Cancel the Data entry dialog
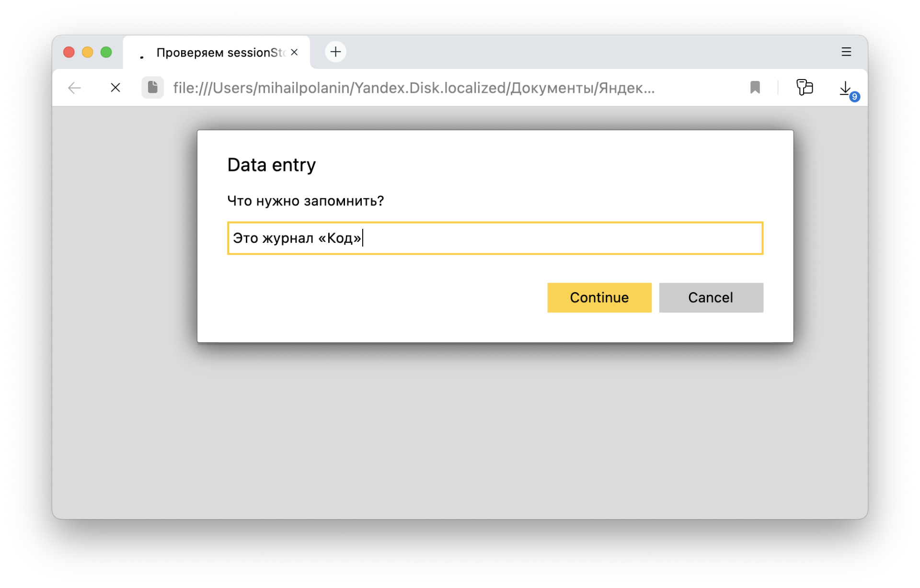The image size is (920, 588). point(711,297)
